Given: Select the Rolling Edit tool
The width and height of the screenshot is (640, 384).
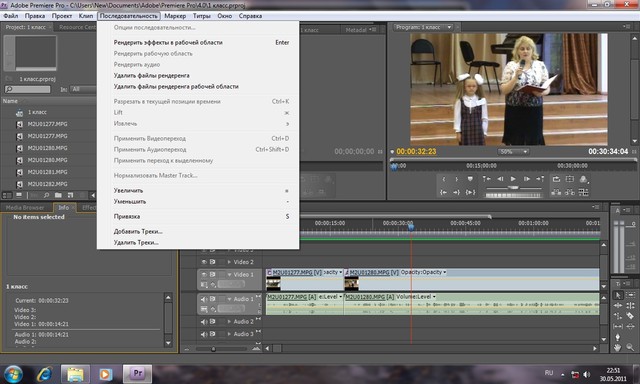Looking at the screenshot, I should click(631, 305).
